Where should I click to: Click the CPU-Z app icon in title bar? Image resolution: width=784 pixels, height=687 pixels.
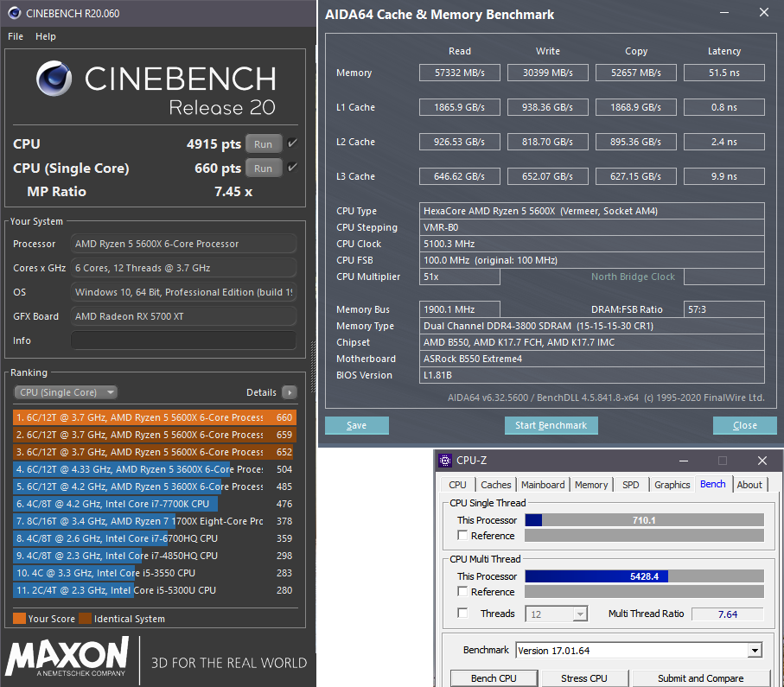click(x=444, y=461)
